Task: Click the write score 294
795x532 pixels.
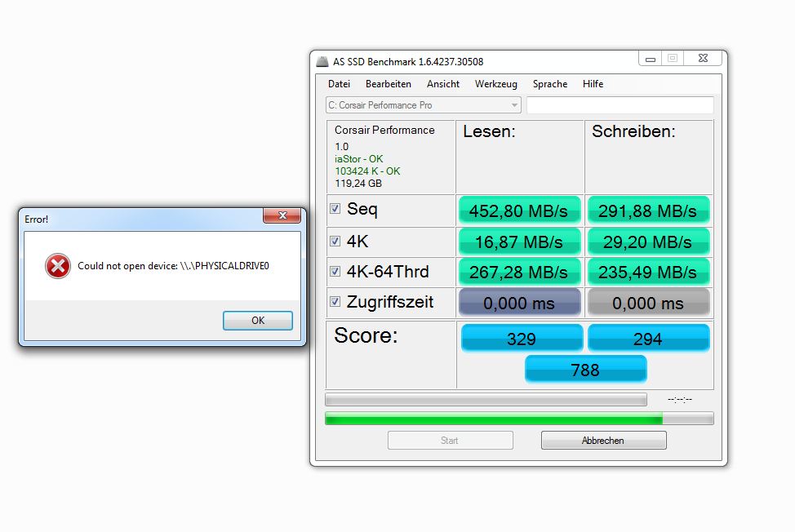Action: click(x=648, y=339)
